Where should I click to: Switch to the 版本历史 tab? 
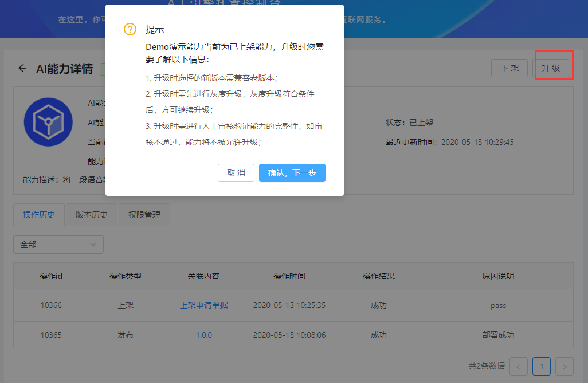pyautogui.click(x=92, y=215)
